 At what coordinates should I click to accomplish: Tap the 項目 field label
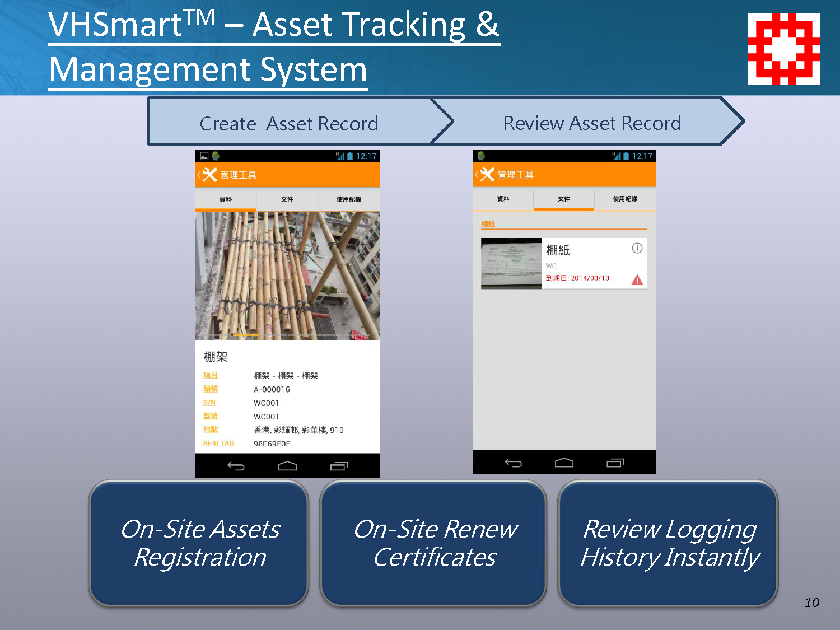(x=211, y=375)
